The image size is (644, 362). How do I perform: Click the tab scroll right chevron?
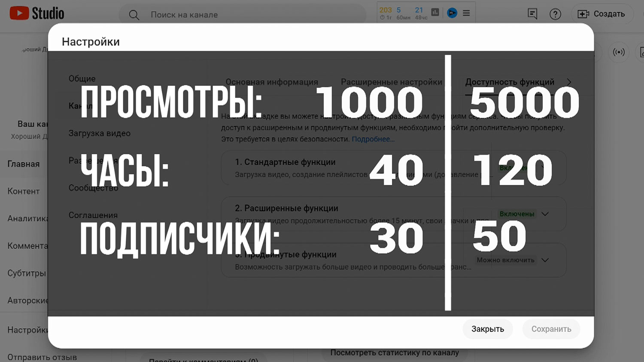click(569, 81)
